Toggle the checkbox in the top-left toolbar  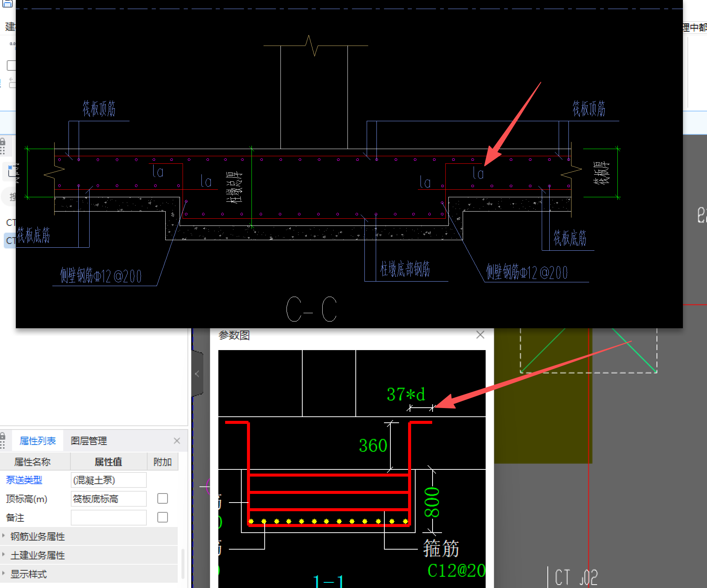(x=11, y=66)
